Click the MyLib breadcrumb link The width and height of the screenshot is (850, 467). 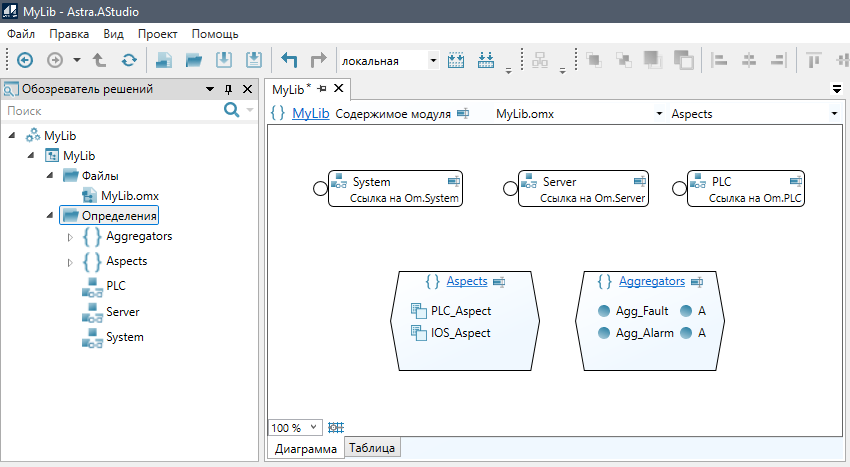[x=311, y=114]
